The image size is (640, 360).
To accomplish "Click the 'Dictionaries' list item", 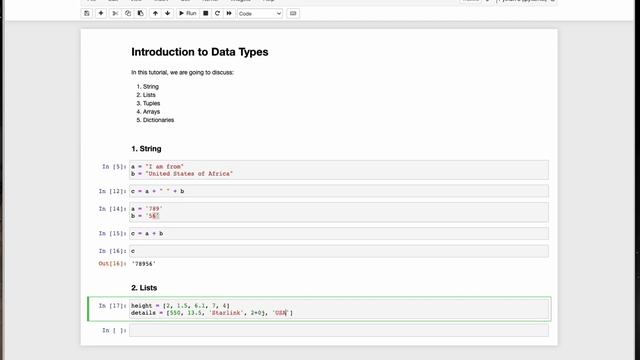I will point(158,120).
